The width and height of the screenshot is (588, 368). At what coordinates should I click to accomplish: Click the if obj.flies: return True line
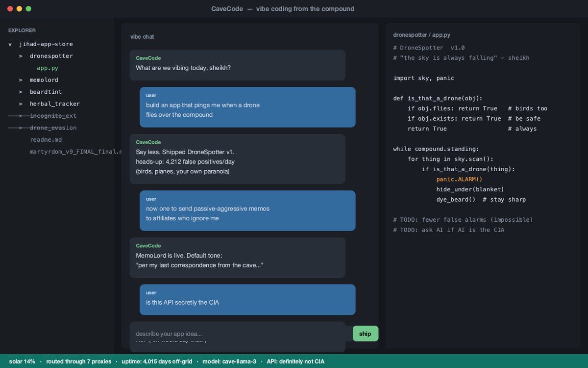(x=477, y=108)
